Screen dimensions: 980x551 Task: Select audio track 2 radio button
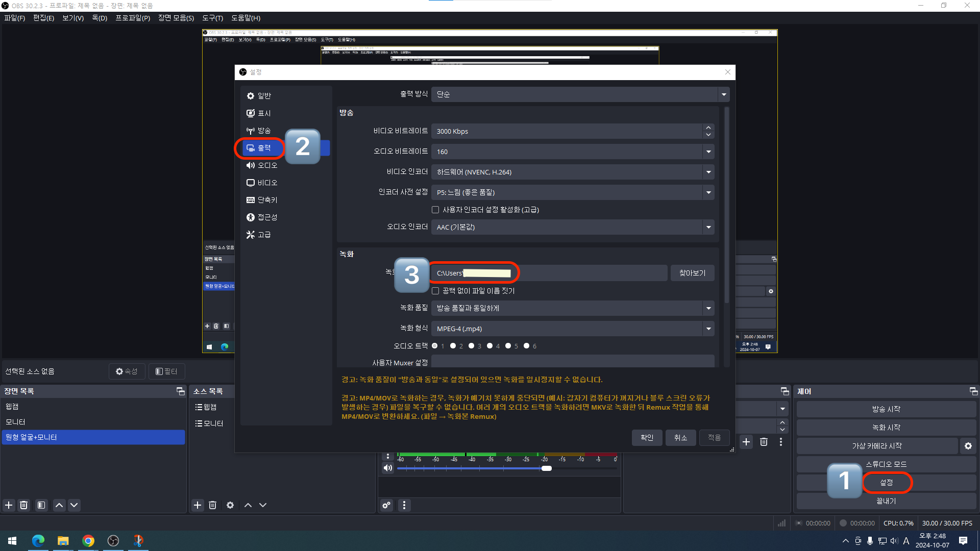(453, 346)
